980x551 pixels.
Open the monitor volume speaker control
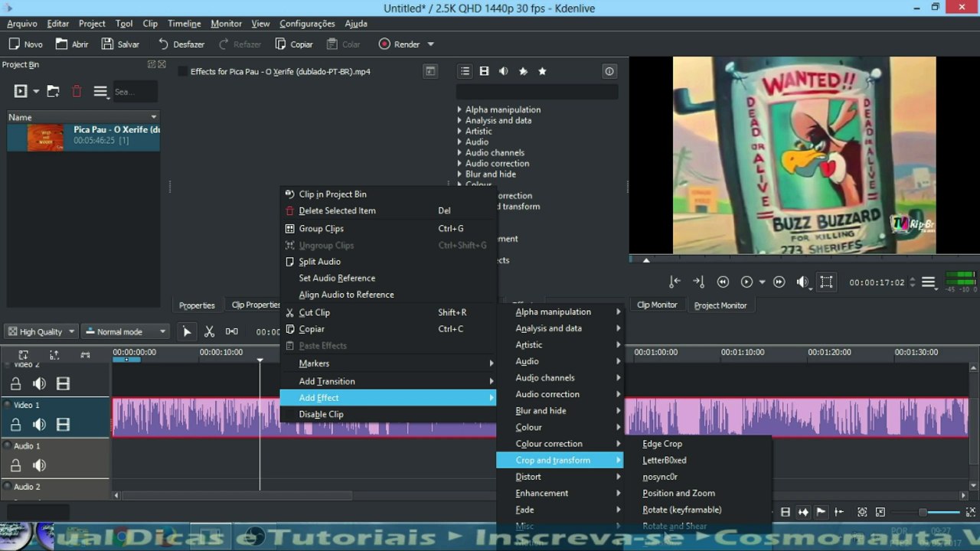click(x=802, y=282)
